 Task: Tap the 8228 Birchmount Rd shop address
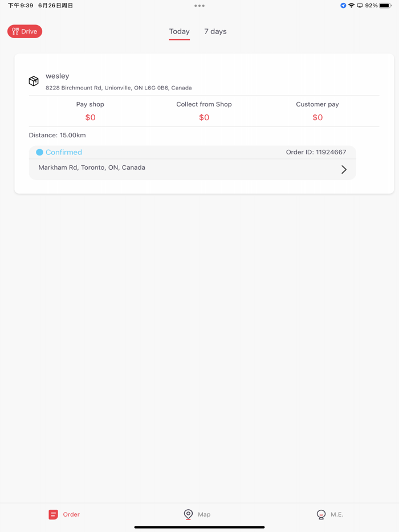pos(119,88)
